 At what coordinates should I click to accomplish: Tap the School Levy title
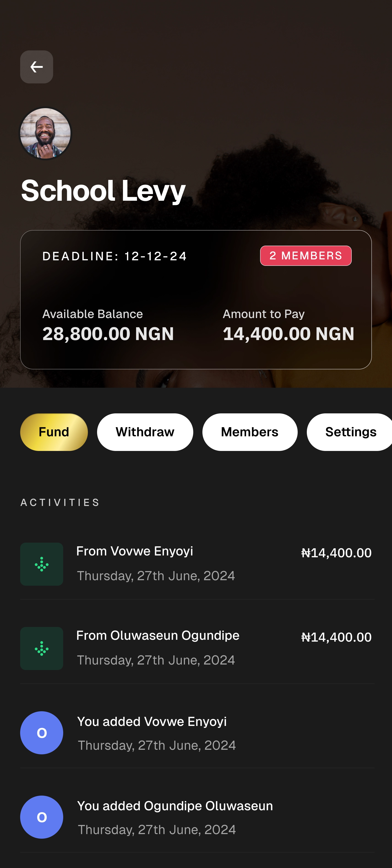[103, 191]
